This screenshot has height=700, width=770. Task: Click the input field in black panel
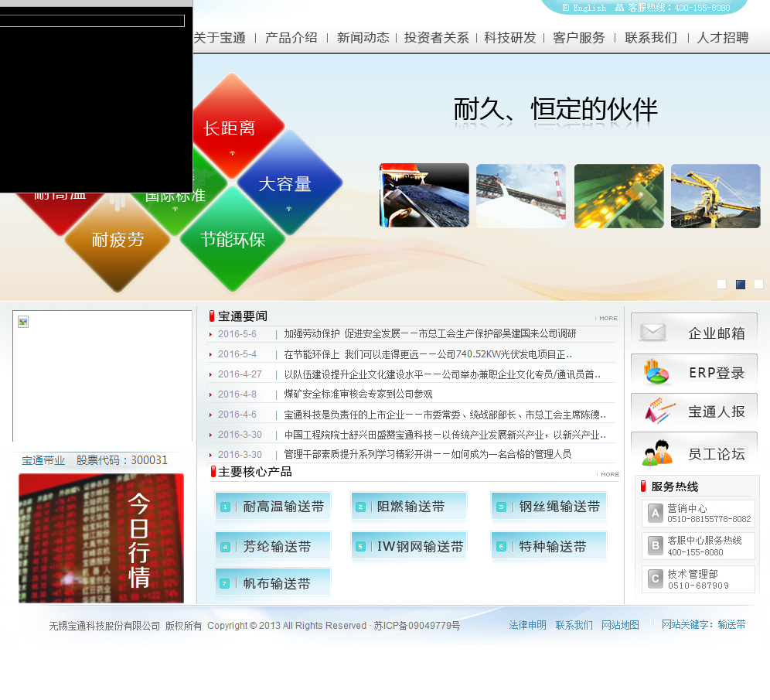pyautogui.click(x=92, y=21)
